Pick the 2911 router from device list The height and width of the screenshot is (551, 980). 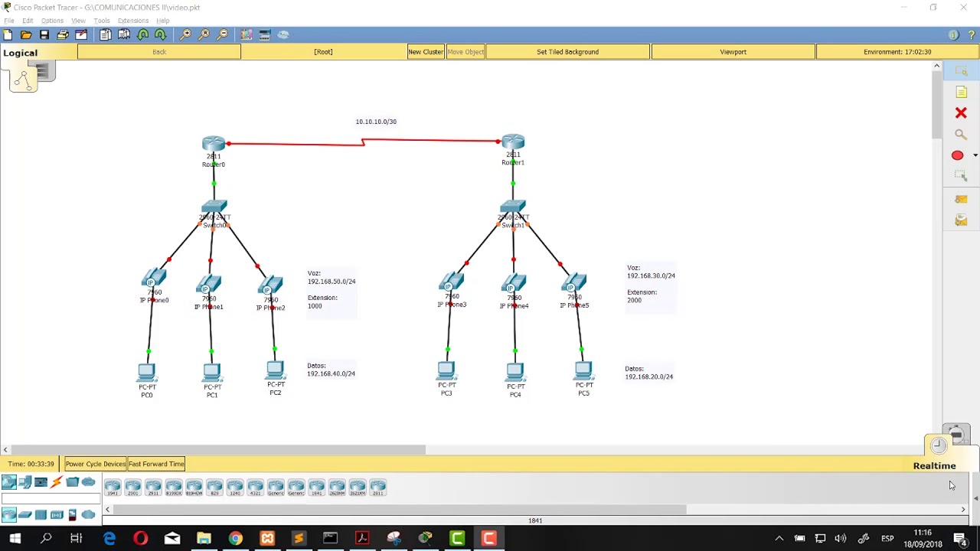pos(153,487)
